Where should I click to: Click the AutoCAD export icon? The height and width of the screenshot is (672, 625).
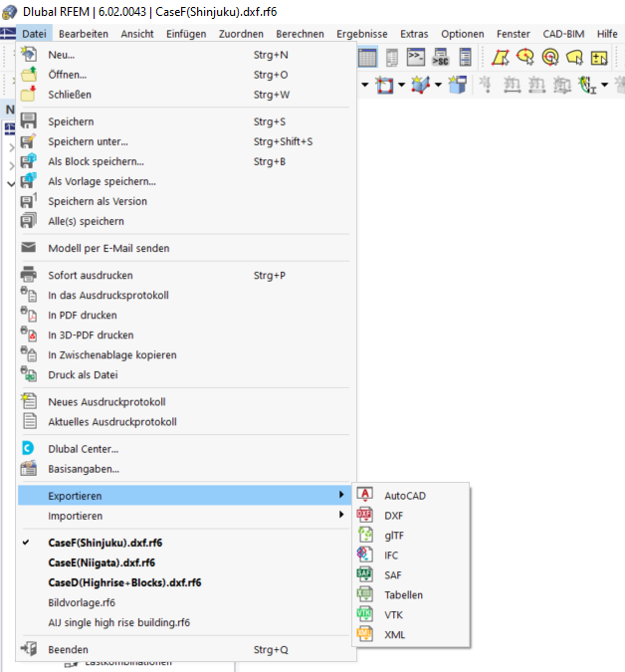pyautogui.click(x=365, y=496)
